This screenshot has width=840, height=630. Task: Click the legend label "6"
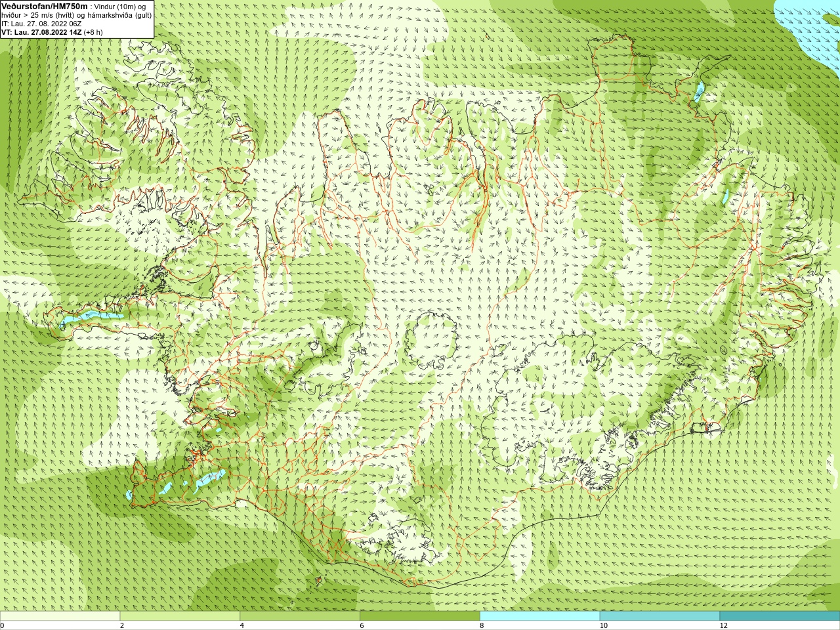362,625
